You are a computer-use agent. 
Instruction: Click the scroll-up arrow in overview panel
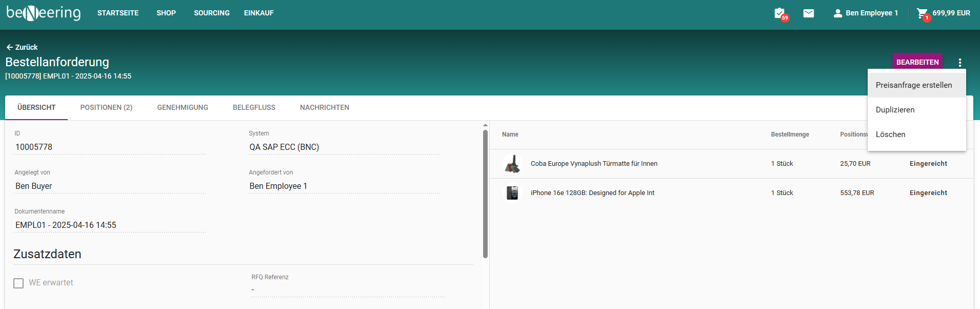click(485, 125)
